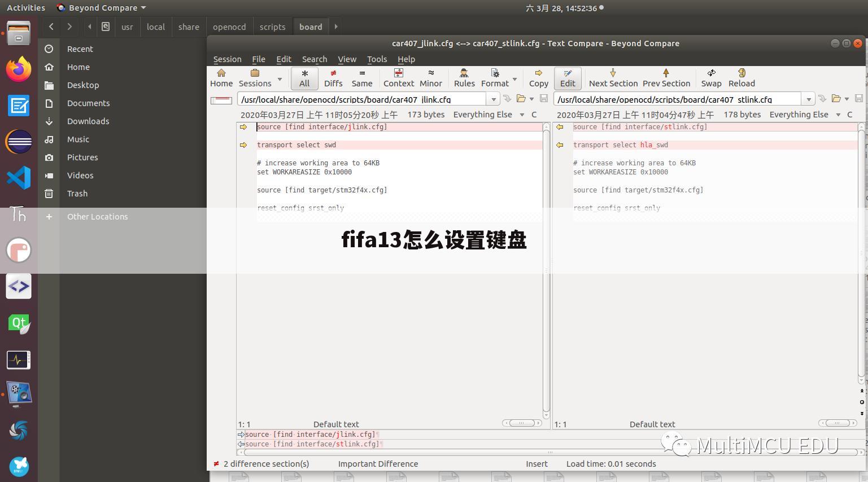Click the scripts breadcrumb in Files

(272, 27)
